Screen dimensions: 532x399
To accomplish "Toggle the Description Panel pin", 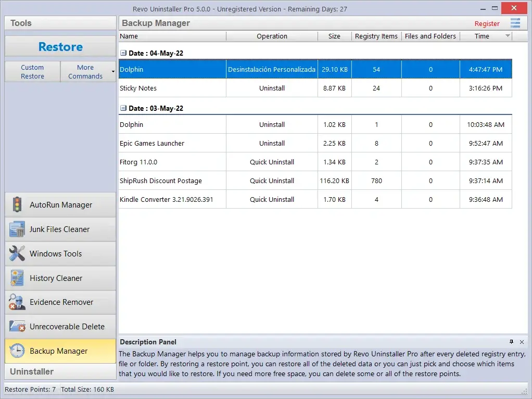I will [x=511, y=342].
